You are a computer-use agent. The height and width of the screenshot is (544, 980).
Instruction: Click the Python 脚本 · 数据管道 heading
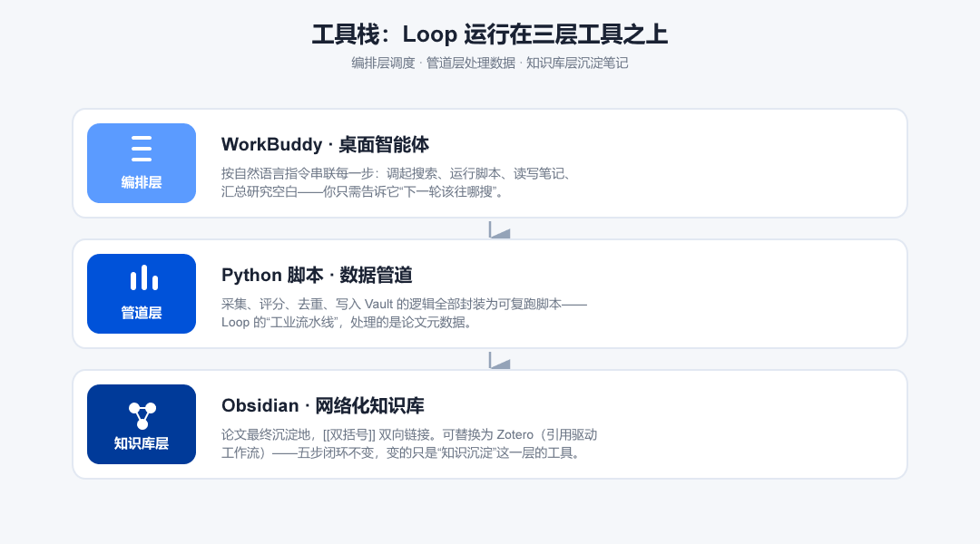tap(317, 276)
